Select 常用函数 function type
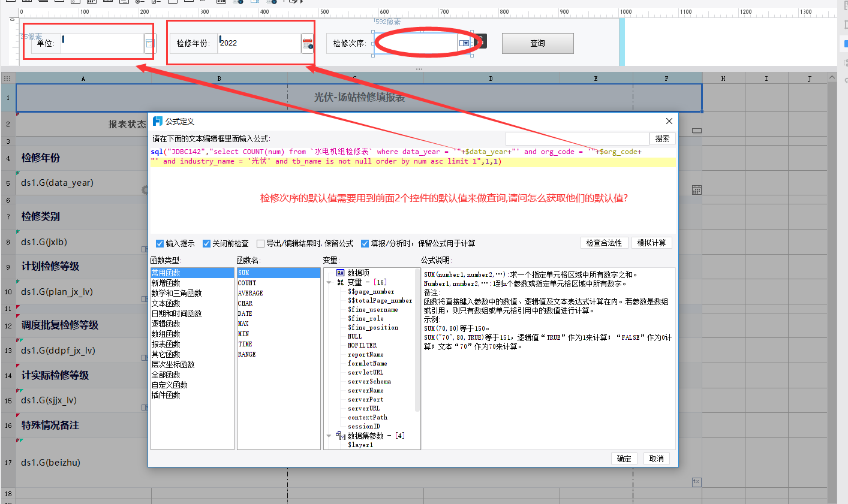Screen dimensions: 848x504 (x=192, y=273)
